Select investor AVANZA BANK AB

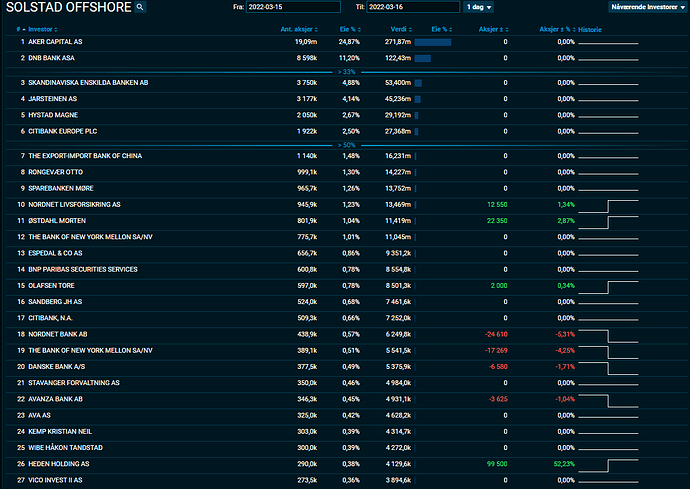click(55, 400)
